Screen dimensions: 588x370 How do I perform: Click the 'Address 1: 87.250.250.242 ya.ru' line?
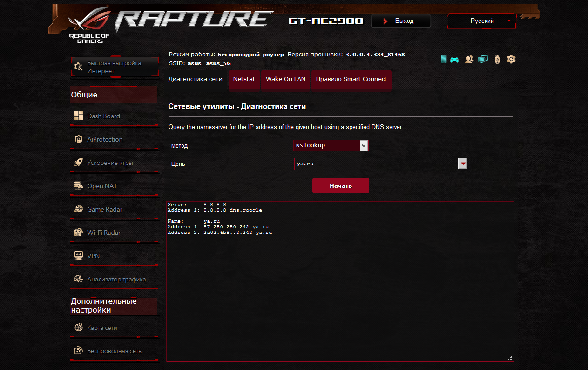(x=218, y=227)
